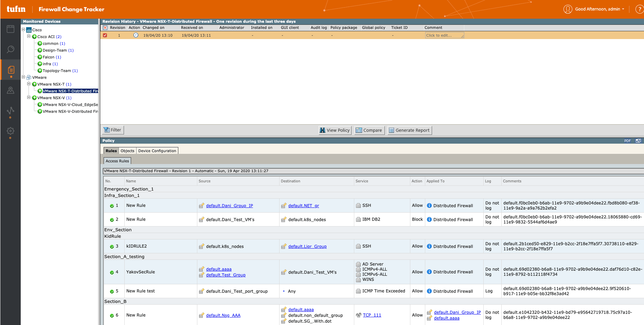Open the settings gear in sidebar
Screen dimensions: 644x325
pyautogui.click(x=11, y=131)
